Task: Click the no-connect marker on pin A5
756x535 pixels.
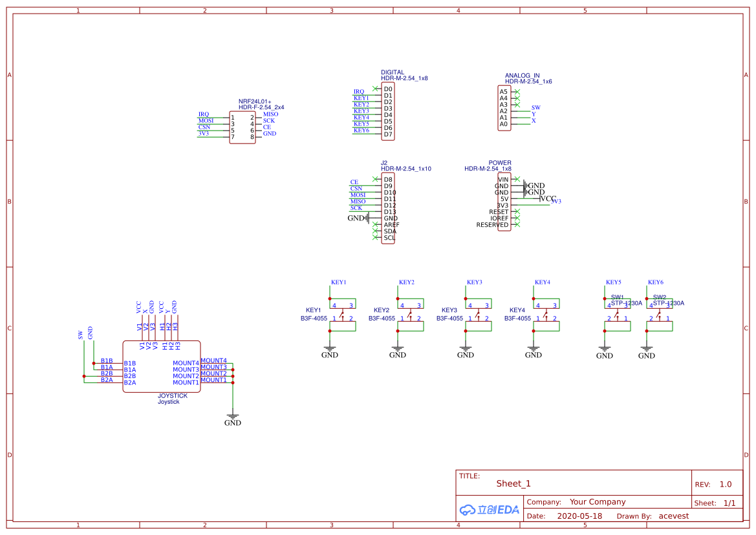Action: click(517, 92)
